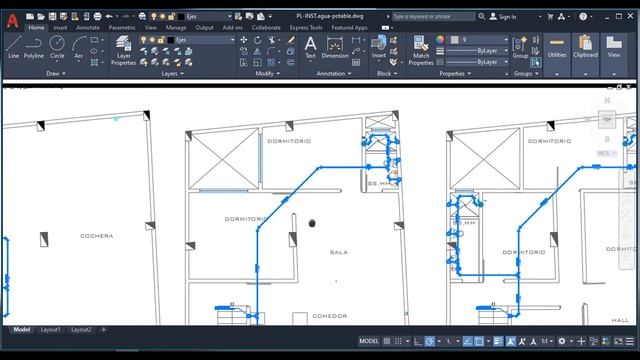Image resolution: width=640 pixels, height=360 pixels.
Task: Toggle object snap tracking in status bar
Action: (468, 341)
